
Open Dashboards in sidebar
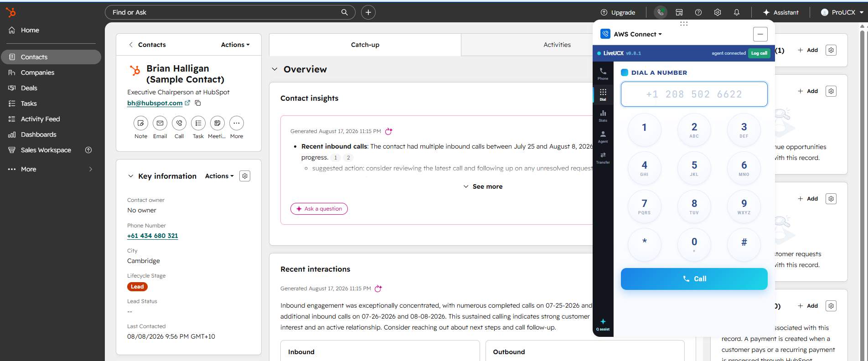pyautogui.click(x=51, y=134)
